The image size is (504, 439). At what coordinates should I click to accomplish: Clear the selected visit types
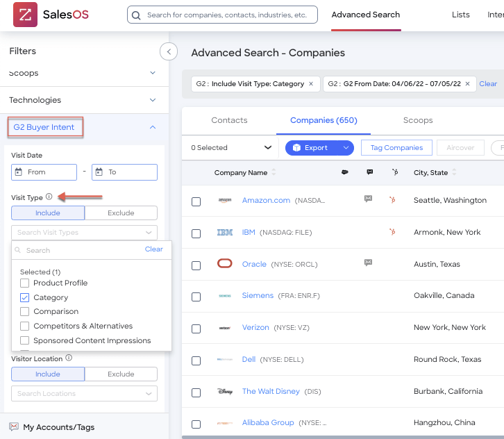pyautogui.click(x=153, y=249)
